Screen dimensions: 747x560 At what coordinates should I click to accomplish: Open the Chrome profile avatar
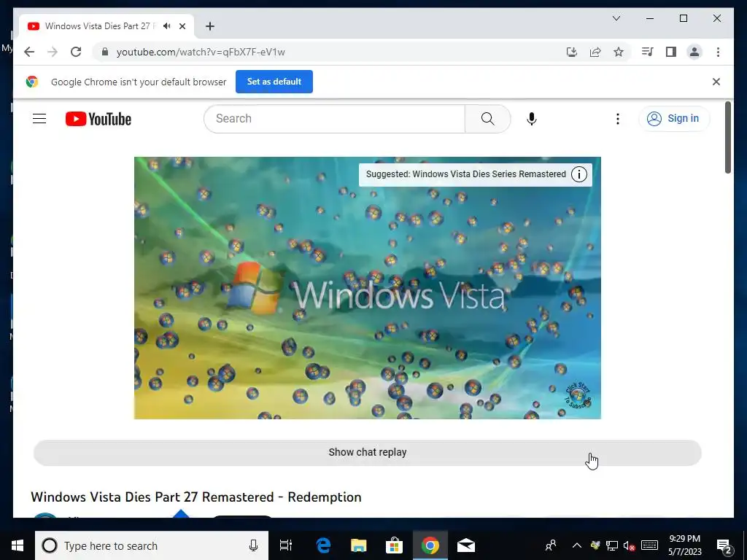[x=694, y=52]
